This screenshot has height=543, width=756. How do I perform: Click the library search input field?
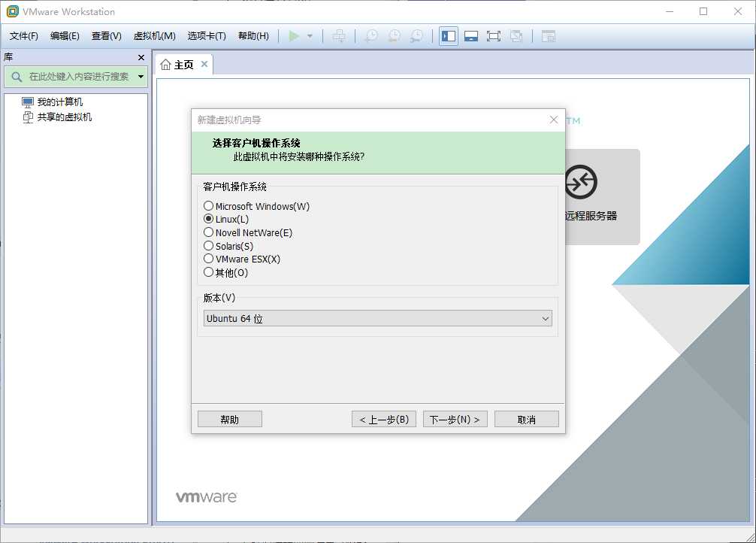click(x=76, y=77)
